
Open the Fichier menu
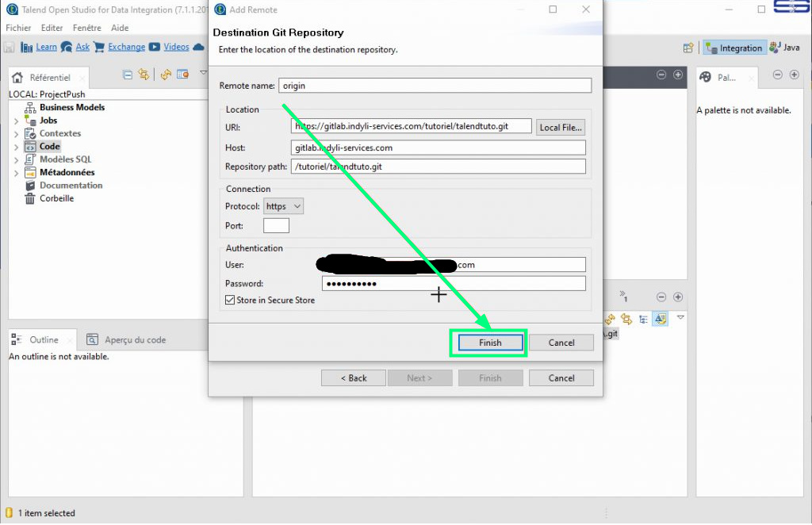[18, 28]
